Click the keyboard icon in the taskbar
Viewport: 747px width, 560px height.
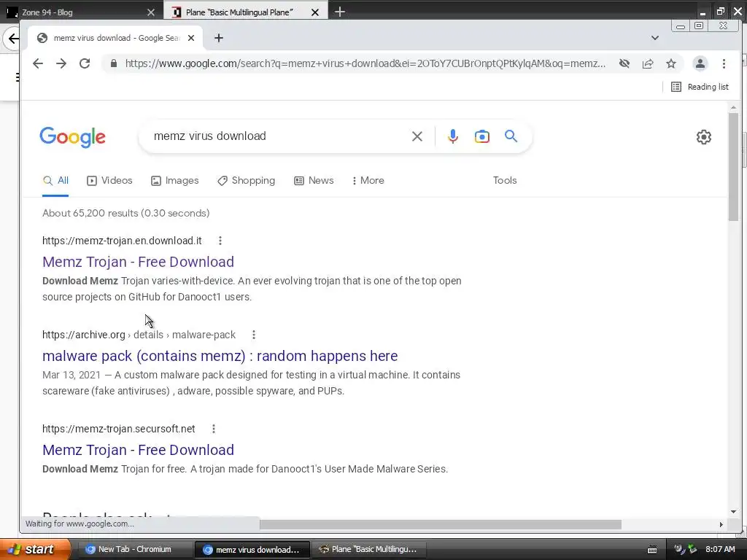coord(652,550)
